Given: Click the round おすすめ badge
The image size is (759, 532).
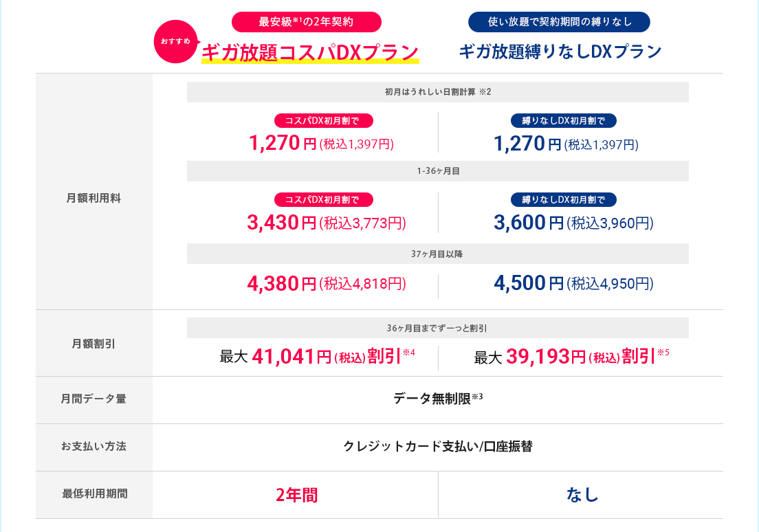Looking at the screenshot, I should click(175, 42).
